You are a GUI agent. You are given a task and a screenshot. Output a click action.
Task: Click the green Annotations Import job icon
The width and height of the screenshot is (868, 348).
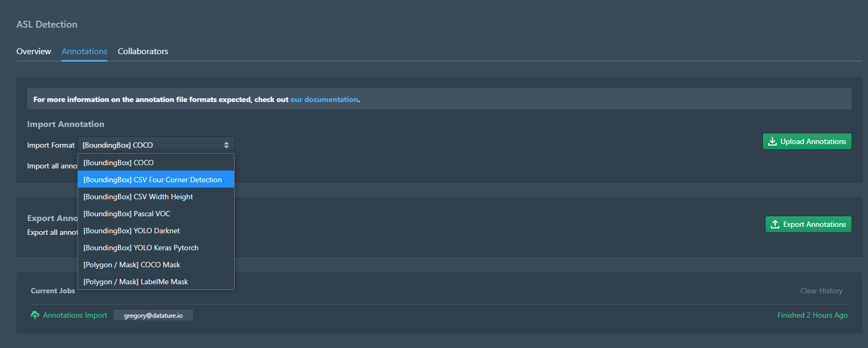(x=35, y=315)
